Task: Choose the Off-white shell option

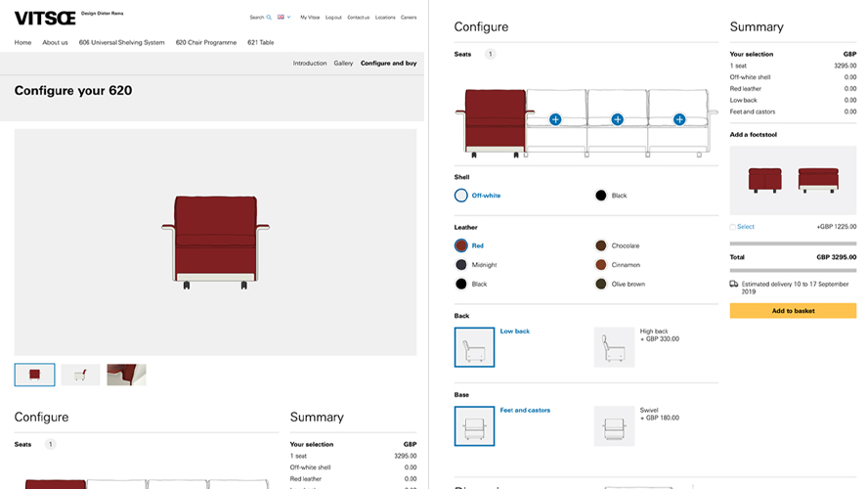Action: (477, 196)
